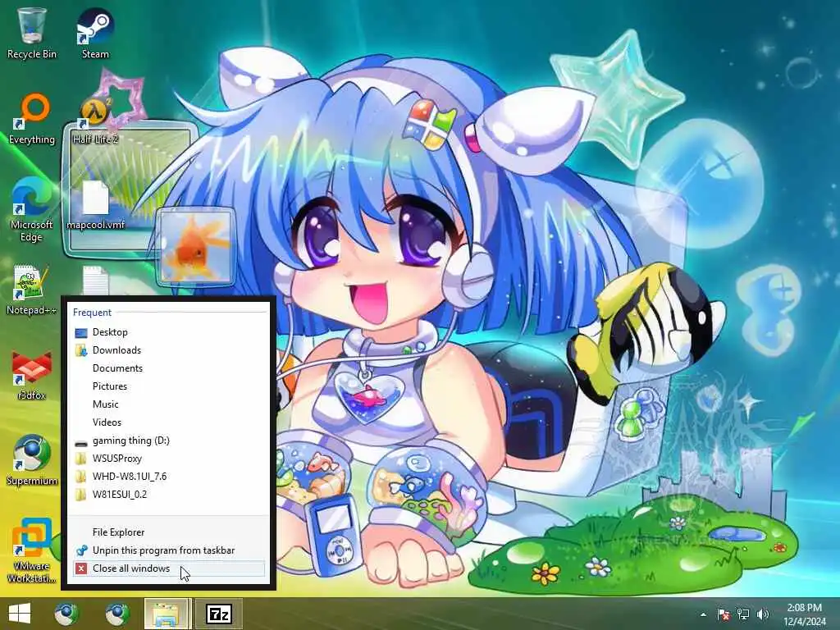
Task: Open Desktop from the jump list
Action: [169, 332]
